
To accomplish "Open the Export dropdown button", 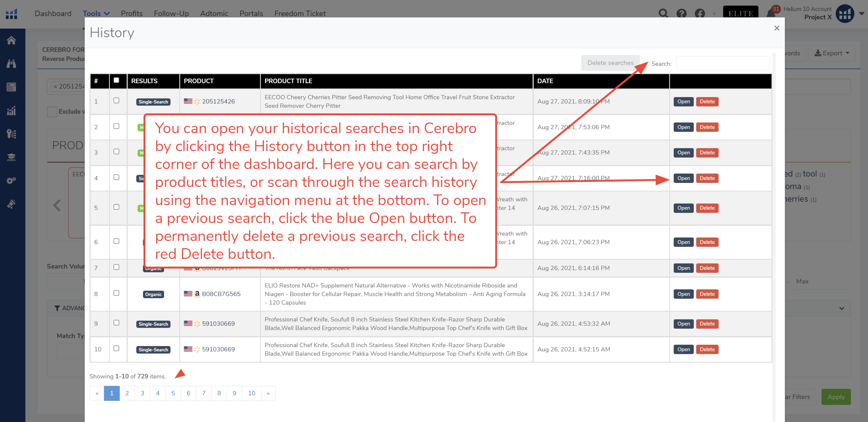I will (x=832, y=53).
